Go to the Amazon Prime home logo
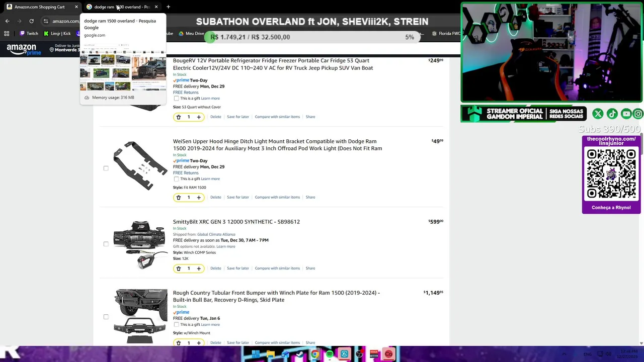This screenshot has height=362, width=644. pos(24,49)
